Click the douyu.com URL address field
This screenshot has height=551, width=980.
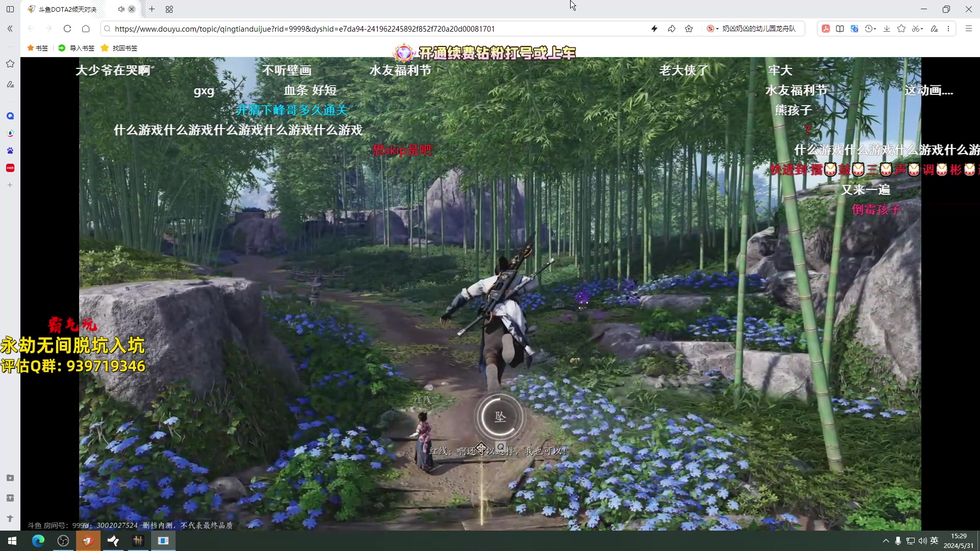[x=305, y=29]
